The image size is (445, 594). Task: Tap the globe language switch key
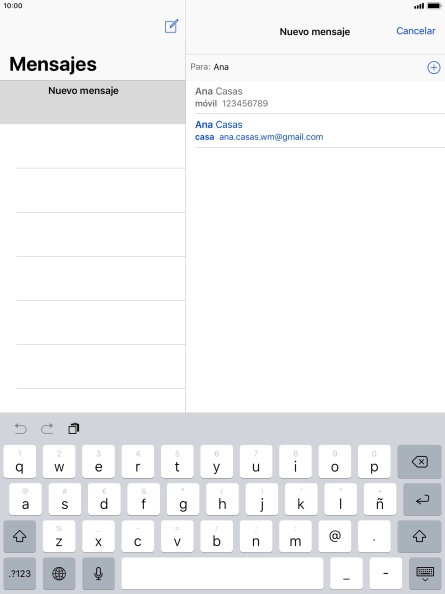tap(59, 574)
